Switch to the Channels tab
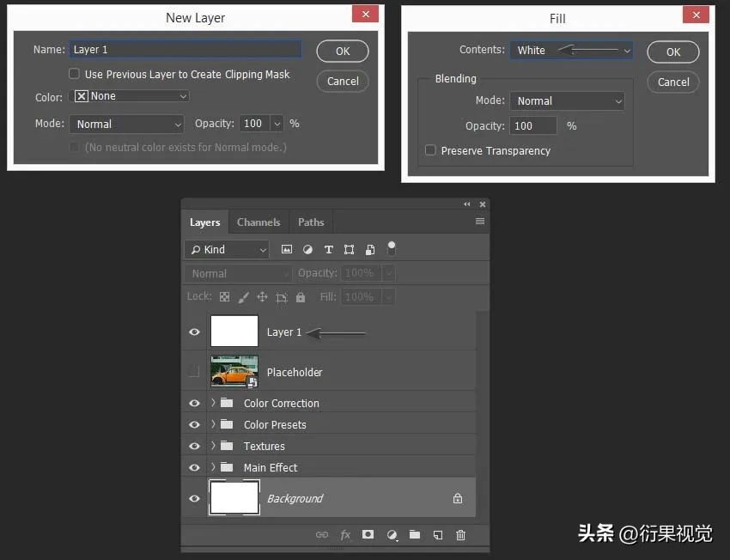Viewport: 730px width, 560px height. coord(259,222)
